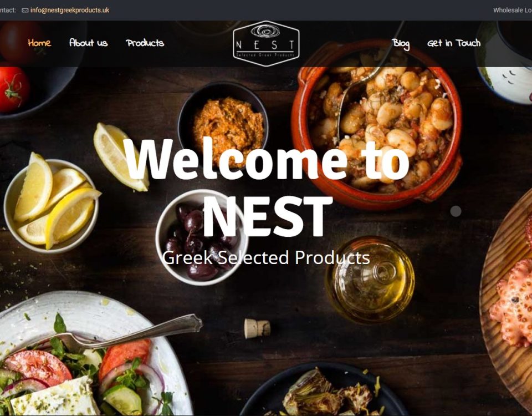Viewport: 532px width, 416px height.
Task: Click the gray slider navigation dot
Action: [456, 211]
